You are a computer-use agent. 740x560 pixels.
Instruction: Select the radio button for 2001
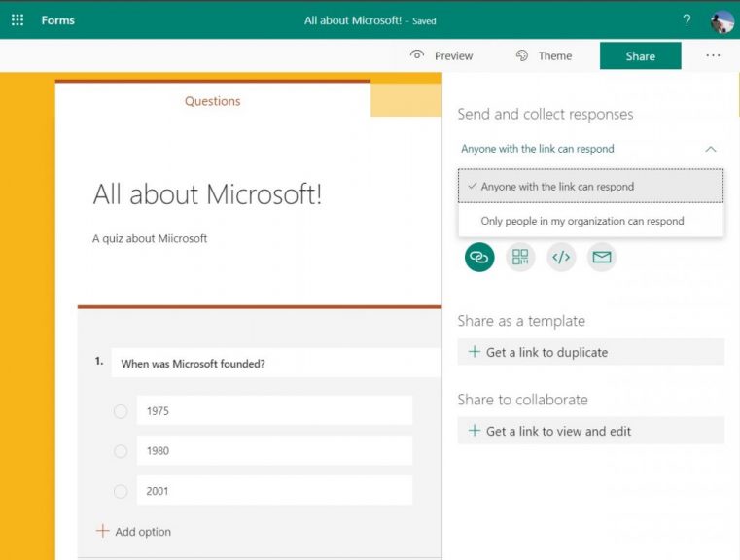pyautogui.click(x=121, y=492)
